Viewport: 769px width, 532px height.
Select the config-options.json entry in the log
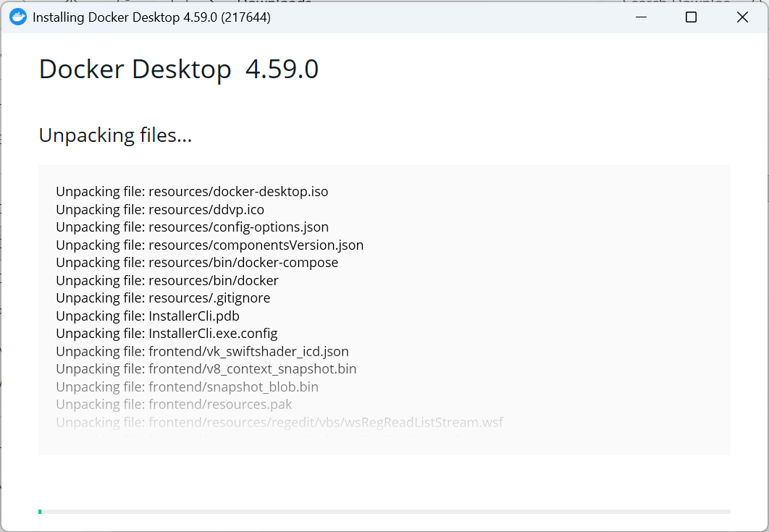pyautogui.click(x=192, y=227)
